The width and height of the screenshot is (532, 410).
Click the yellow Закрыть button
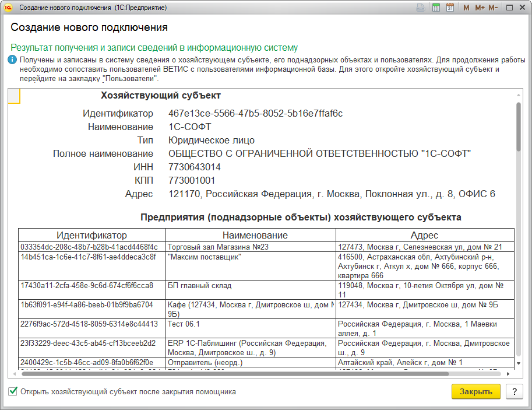[x=476, y=392]
